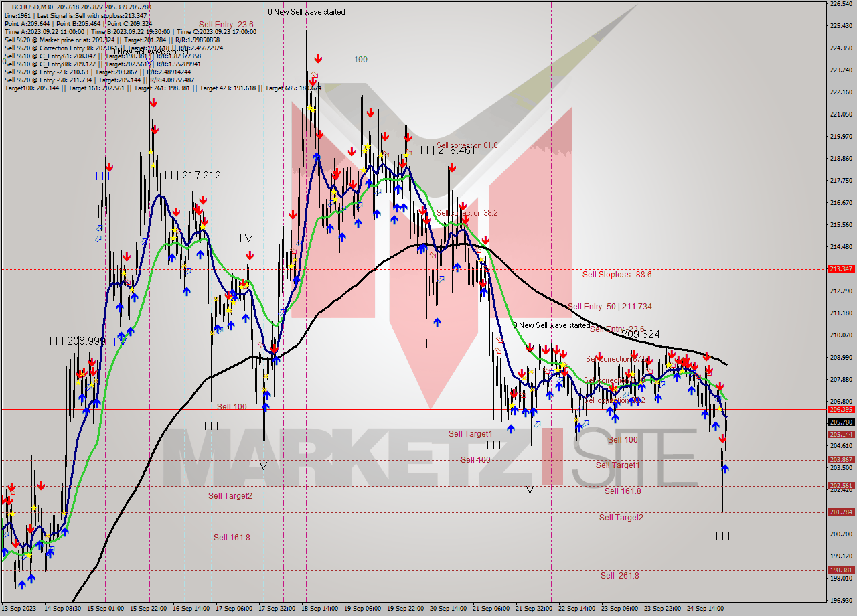The image size is (857, 616).
Task: Click the '23 Sep 22:00' time axis label
Action: point(662,609)
